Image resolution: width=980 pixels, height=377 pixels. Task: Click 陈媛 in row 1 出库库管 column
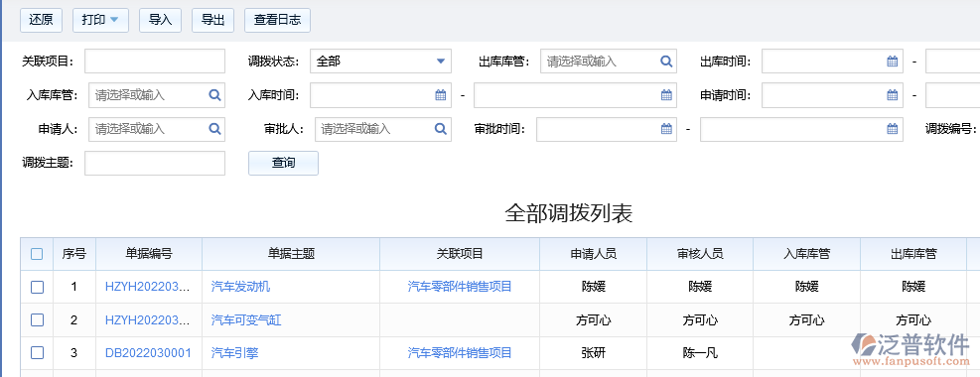[913, 287]
